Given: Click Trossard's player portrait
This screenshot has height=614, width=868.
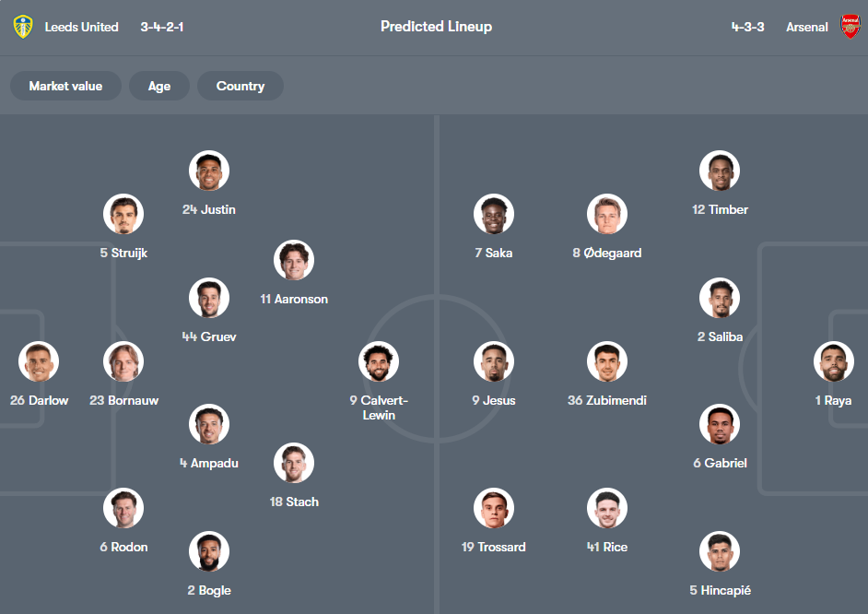Looking at the screenshot, I should pyautogui.click(x=494, y=507).
